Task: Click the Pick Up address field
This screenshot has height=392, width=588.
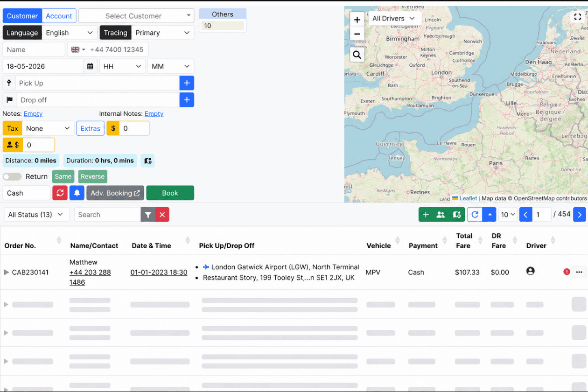Action: click(x=98, y=83)
